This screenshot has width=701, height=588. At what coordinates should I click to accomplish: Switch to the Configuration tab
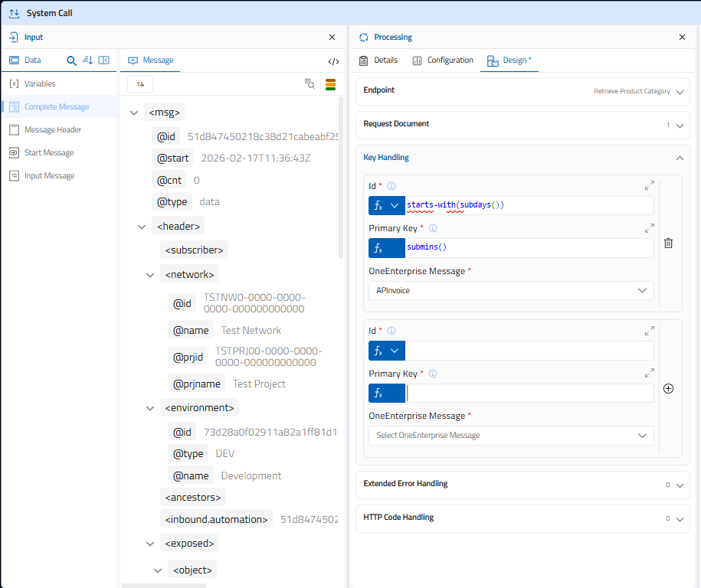coord(443,60)
